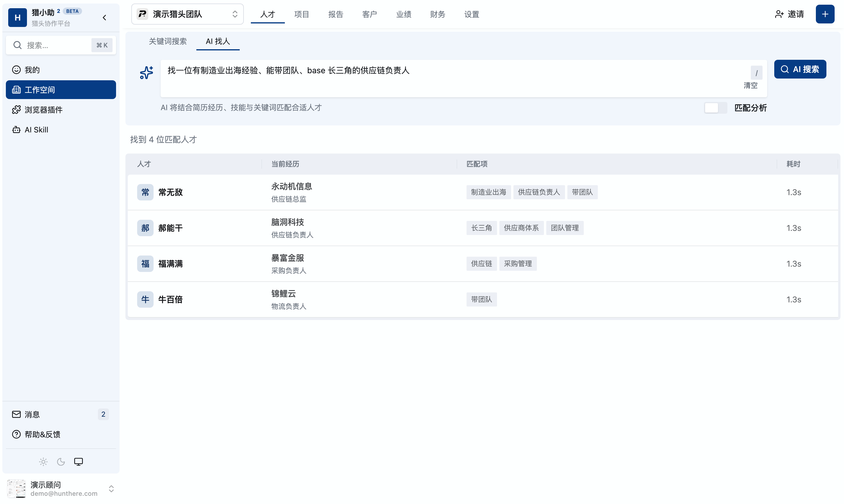The image size is (844, 504).
Task: Open 我的 in the sidebar
Action: 61,70
